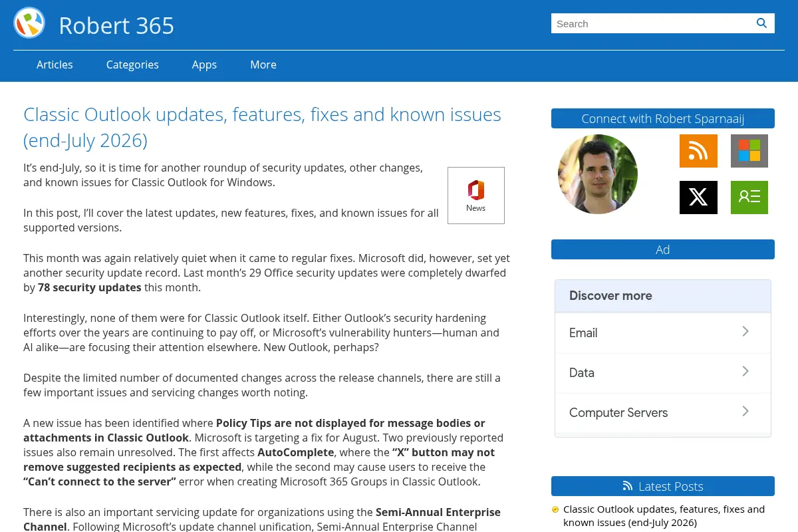Click Robert Sparnaaij's profile photo
798x532 pixels.
(x=598, y=174)
